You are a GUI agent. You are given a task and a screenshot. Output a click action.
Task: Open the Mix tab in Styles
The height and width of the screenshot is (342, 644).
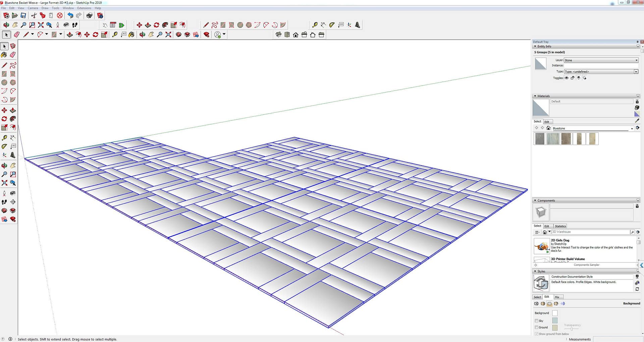pos(557,297)
